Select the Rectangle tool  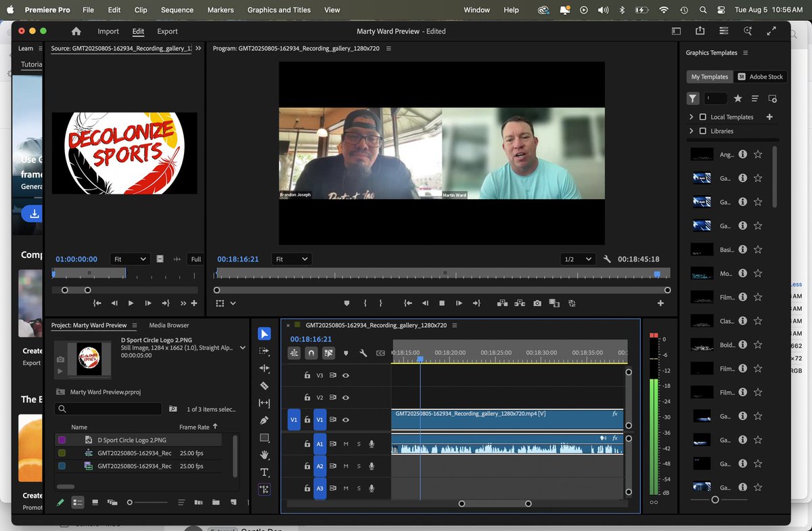click(x=265, y=438)
